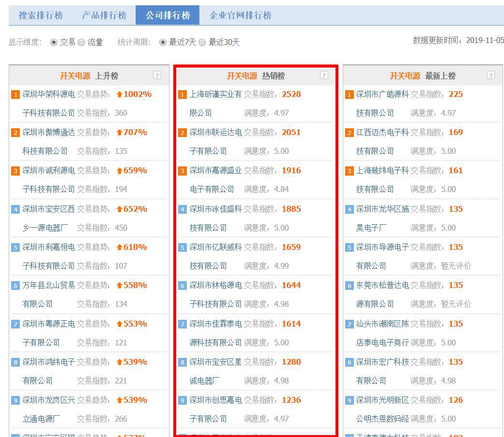Open 深圳市广皓源科技有限公司 link

click(x=382, y=103)
